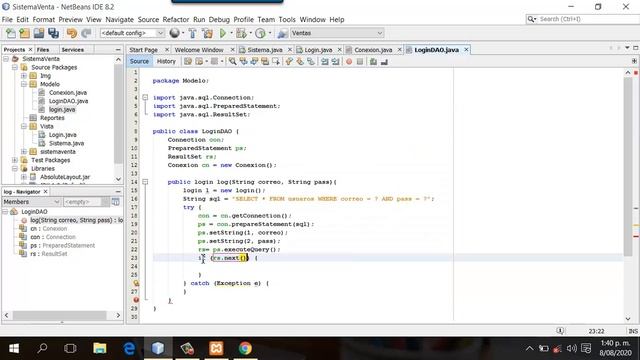Select login.java in Modelo package

coord(62,109)
